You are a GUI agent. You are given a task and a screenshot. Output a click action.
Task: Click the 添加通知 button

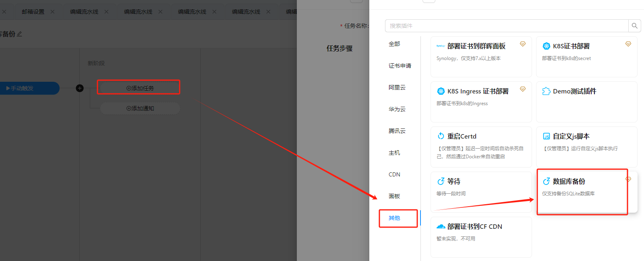click(x=140, y=108)
